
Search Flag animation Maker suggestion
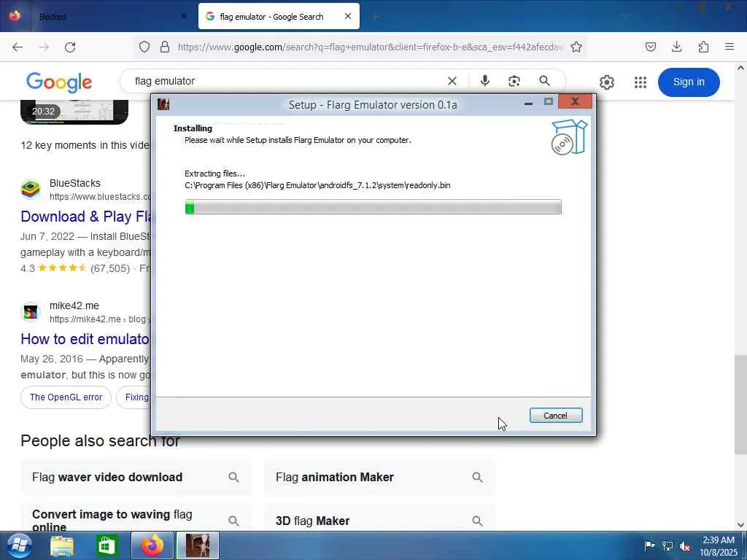[379, 477]
